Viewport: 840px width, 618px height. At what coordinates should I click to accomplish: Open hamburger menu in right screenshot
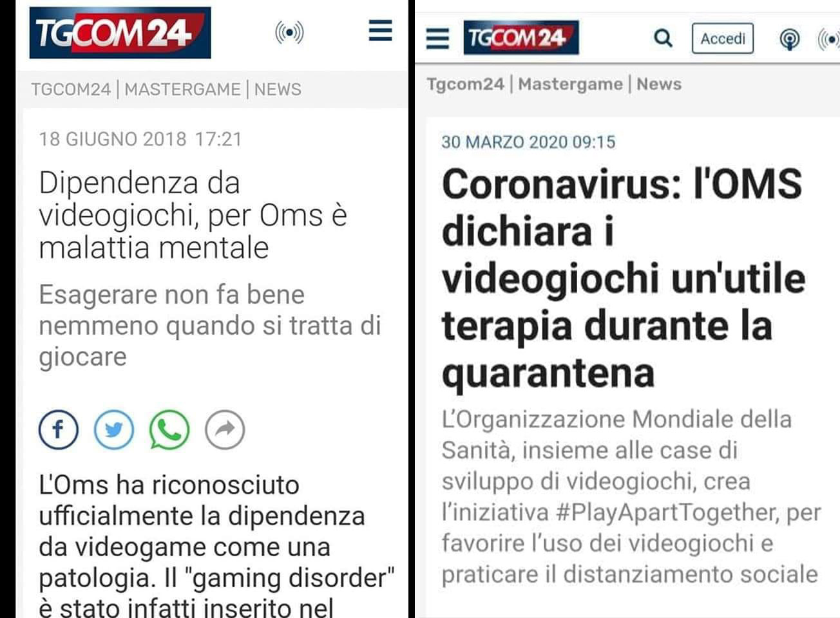point(437,38)
